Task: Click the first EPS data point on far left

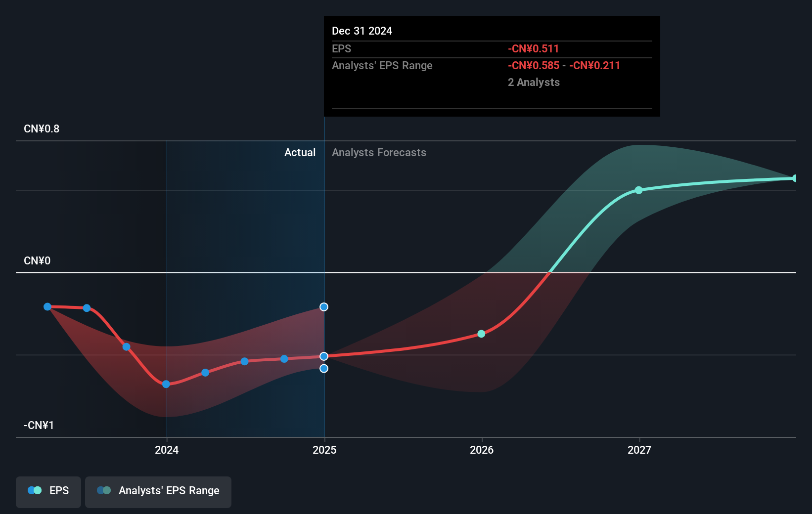Action: [x=47, y=307]
